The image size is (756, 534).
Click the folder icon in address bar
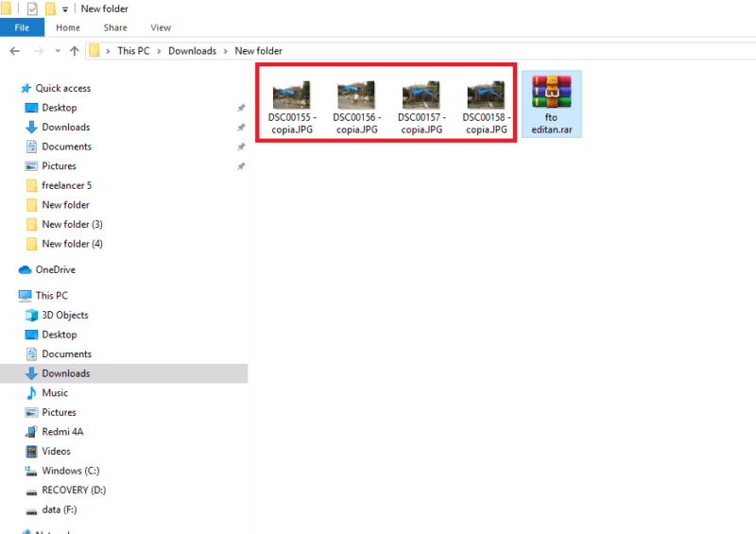(x=94, y=51)
